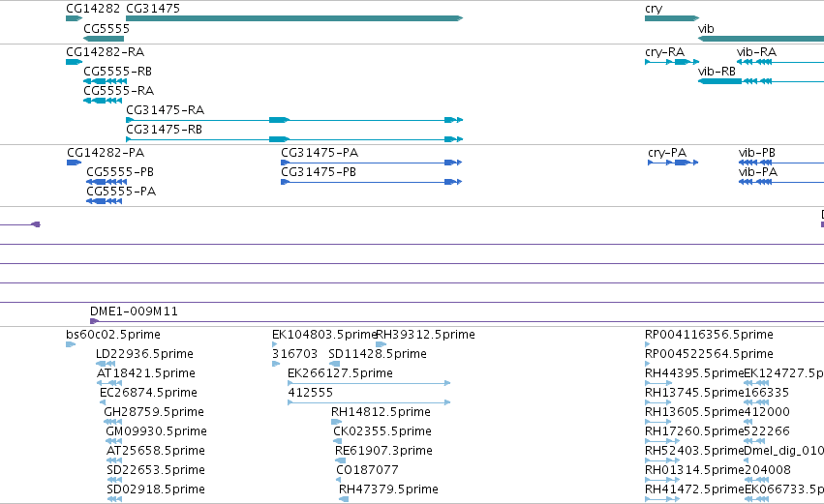The width and height of the screenshot is (824, 504).
Task: Select the cry-RA transcript glyph
Action: (x=672, y=62)
